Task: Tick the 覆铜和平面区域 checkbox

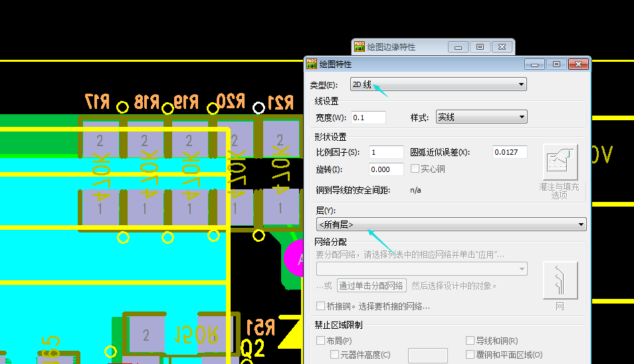Action: (471, 355)
